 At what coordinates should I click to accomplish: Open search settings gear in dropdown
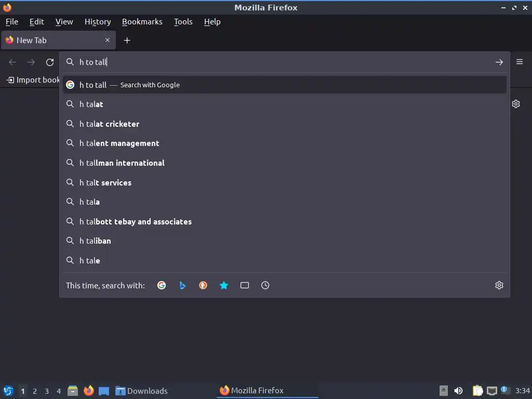pyautogui.click(x=499, y=285)
